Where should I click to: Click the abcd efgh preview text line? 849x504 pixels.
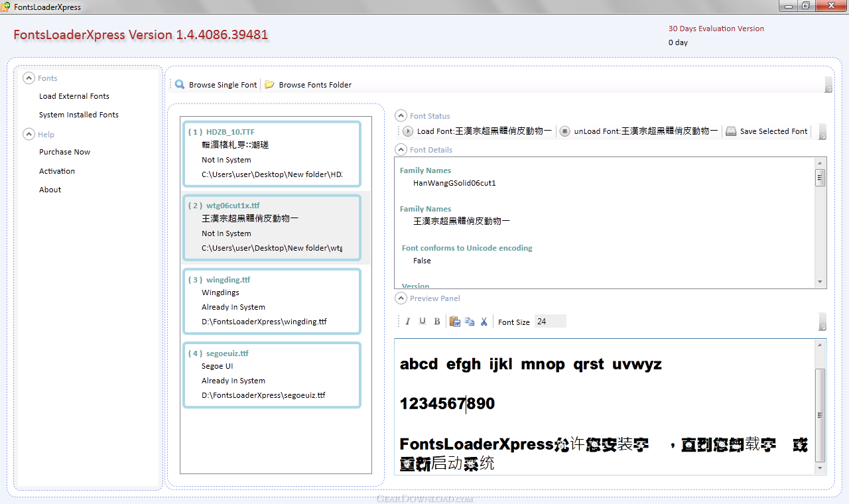point(531,364)
